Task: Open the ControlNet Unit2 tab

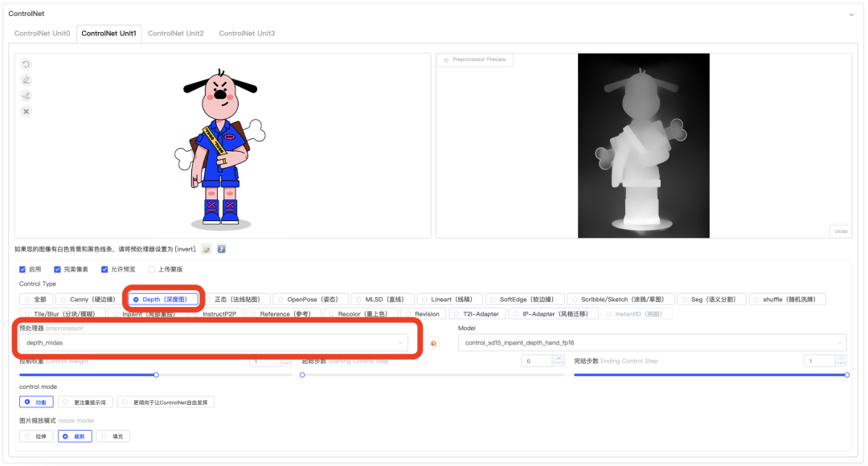Action: [x=175, y=33]
